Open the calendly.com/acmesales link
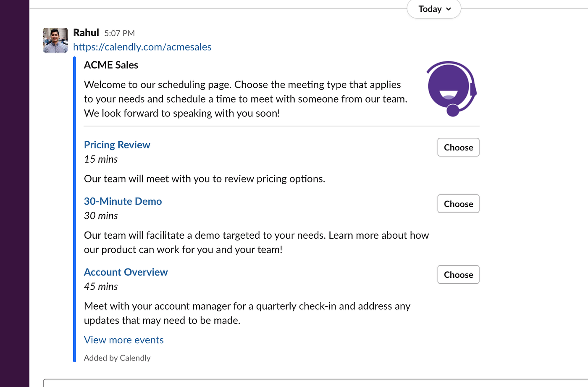588x387 pixels. point(142,47)
